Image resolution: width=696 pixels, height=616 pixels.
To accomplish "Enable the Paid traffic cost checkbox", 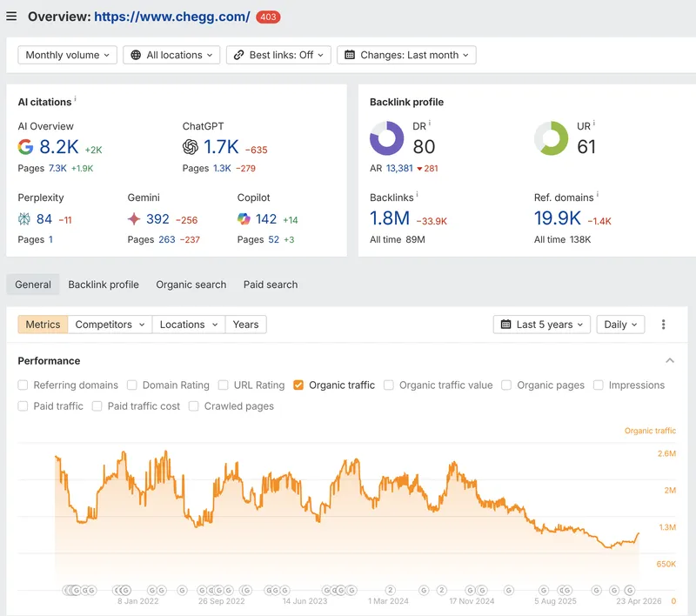I will click(97, 406).
